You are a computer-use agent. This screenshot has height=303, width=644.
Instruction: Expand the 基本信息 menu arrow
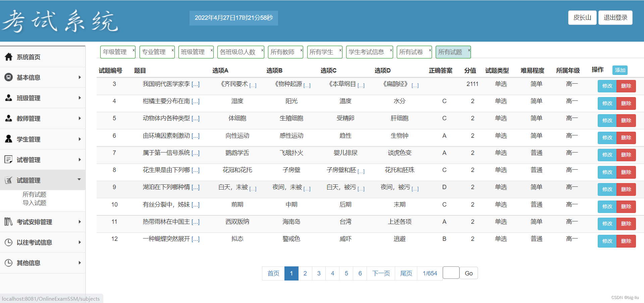point(79,77)
